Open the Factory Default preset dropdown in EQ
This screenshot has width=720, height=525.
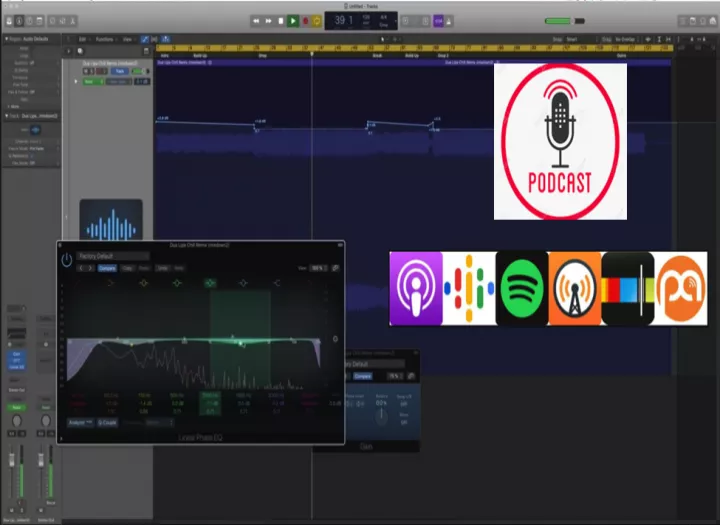click(113, 256)
